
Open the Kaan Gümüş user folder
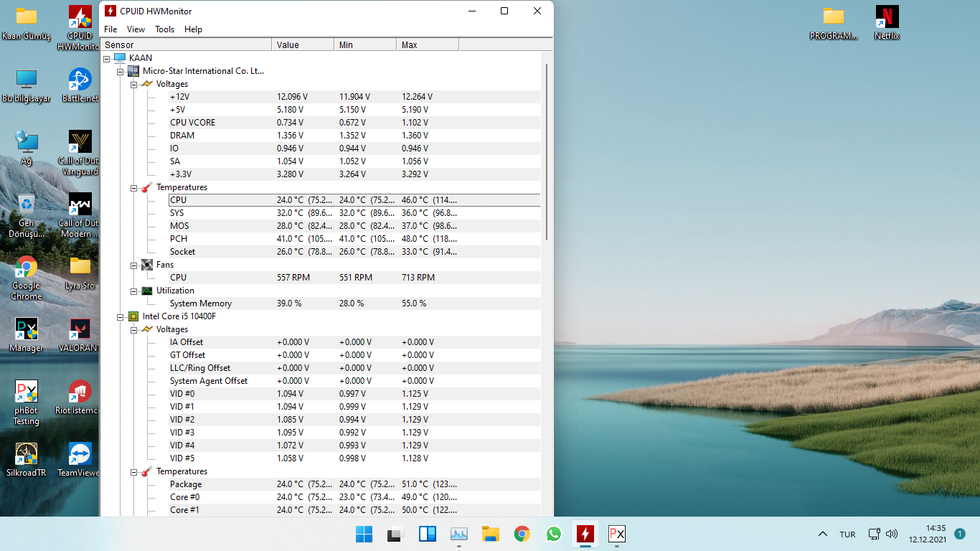(x=27, y=23)
